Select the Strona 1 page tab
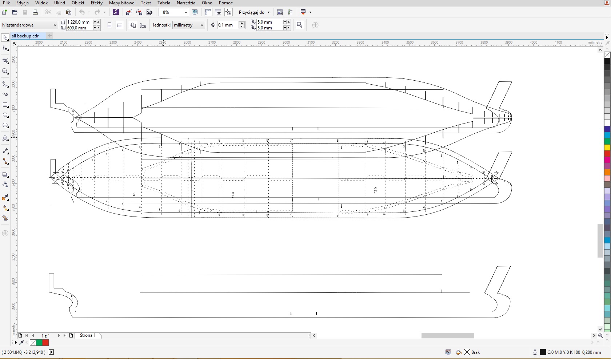Viewport: 611px width, 364px height. point(88,335)
